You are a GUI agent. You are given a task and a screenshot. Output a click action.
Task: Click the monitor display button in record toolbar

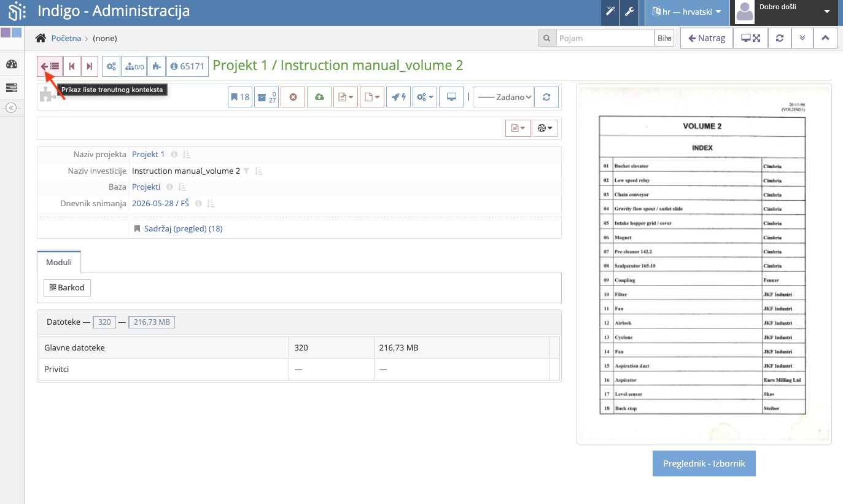451,97
